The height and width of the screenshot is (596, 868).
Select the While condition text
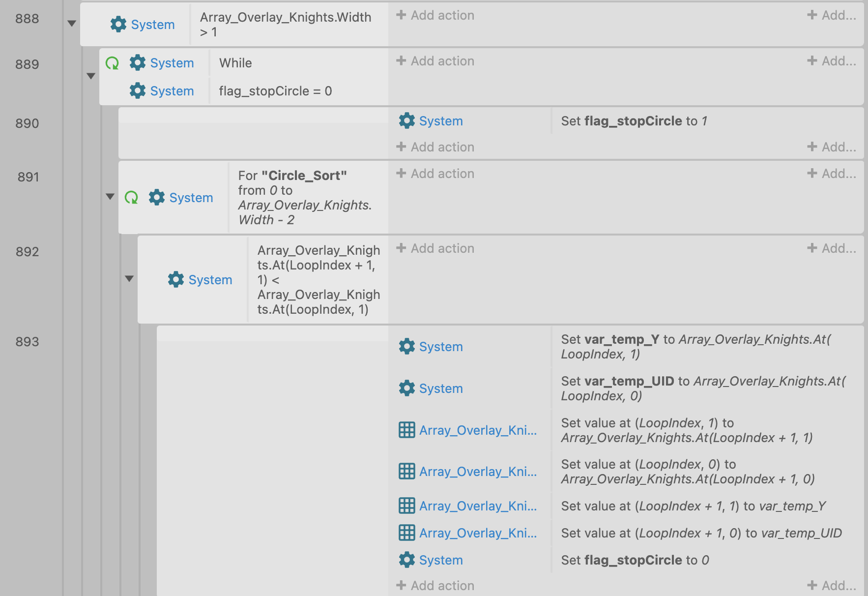click(235, 63)
